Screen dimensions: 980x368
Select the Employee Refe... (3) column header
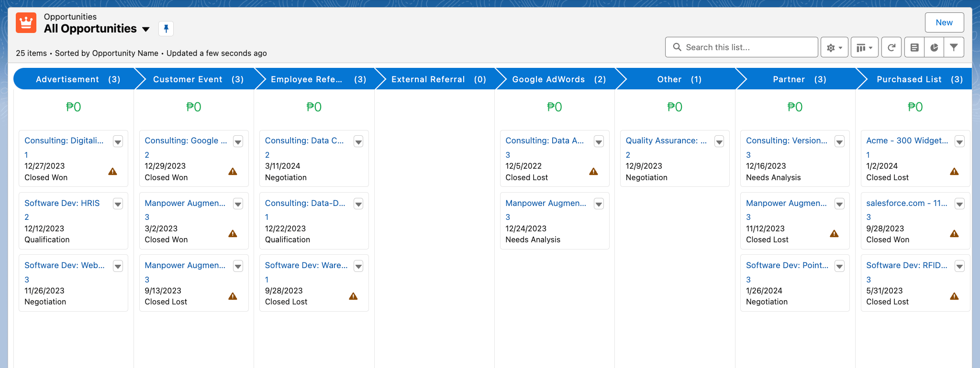click(x=318, y=79)
